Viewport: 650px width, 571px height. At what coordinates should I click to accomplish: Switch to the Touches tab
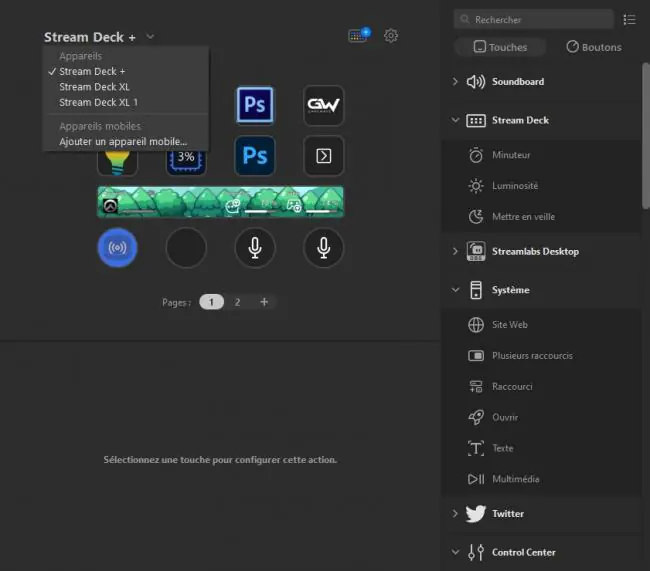click(x=500, y=47)
